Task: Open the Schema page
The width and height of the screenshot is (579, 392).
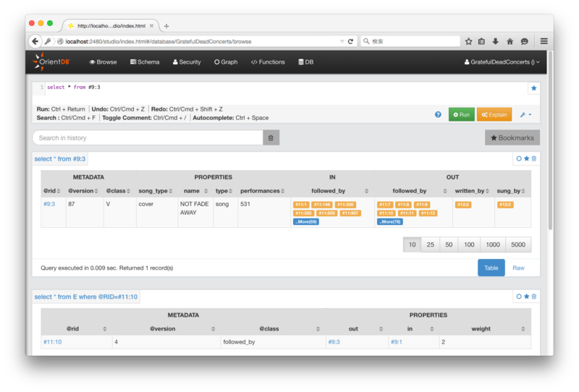Action: coord(145,62)
